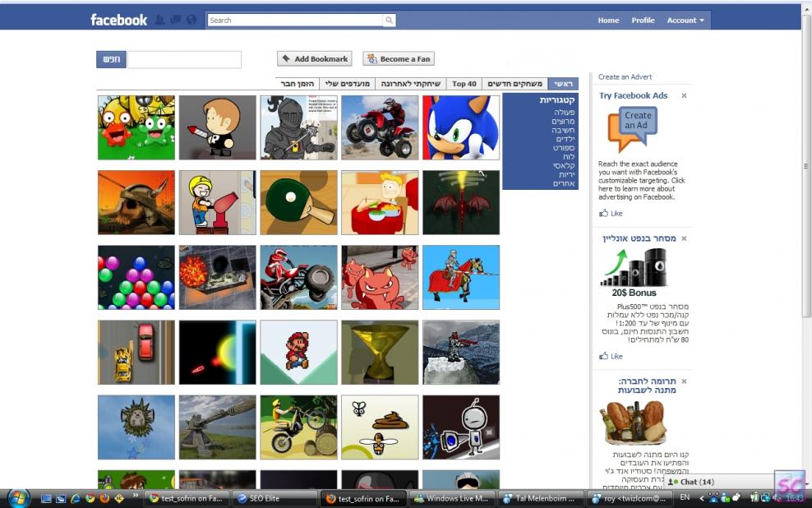Open the roy <twizlcom@ taskbar window

pyautogui.click(x=630, y=499)
